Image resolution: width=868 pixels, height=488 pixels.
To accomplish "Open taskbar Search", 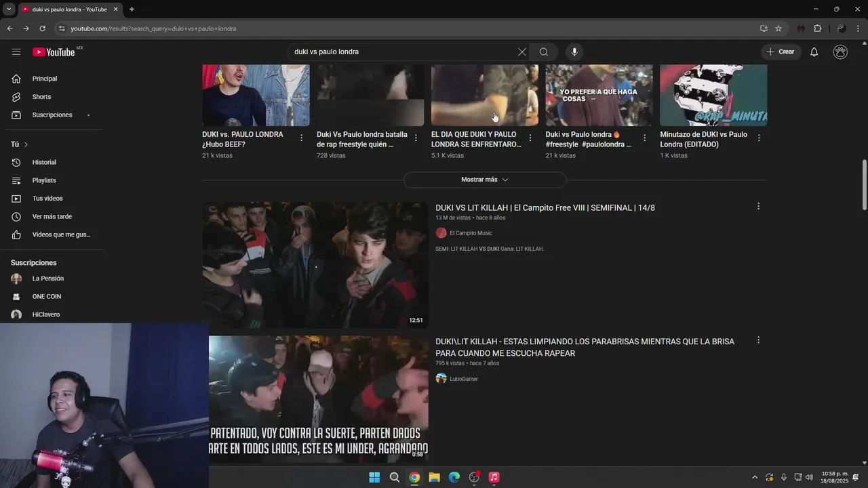I will (394, 477).
